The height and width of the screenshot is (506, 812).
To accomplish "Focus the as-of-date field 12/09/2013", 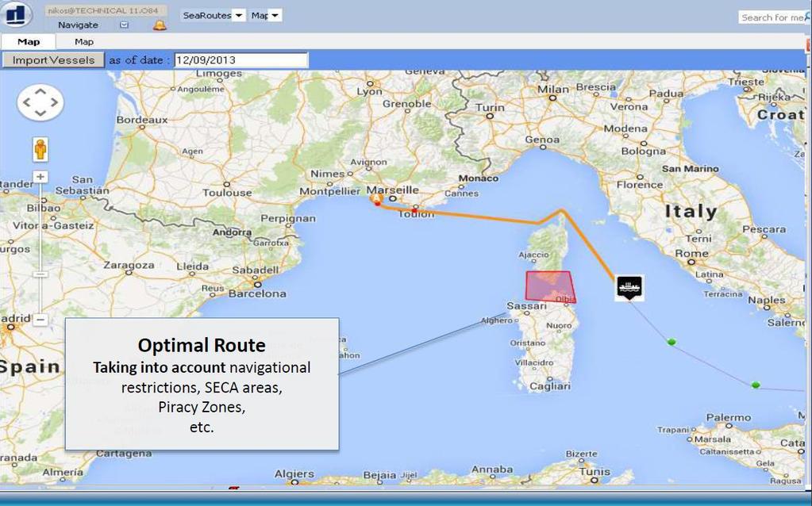I will point(241,60).
